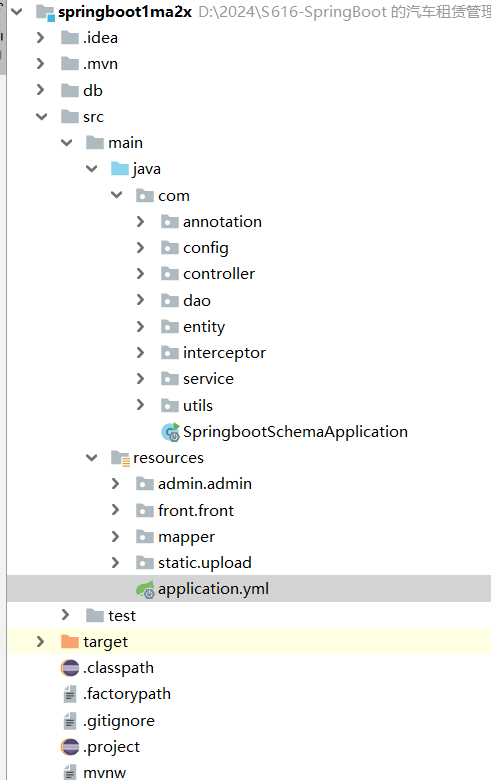Expand the controller package chevron

[x=140, y=273]
